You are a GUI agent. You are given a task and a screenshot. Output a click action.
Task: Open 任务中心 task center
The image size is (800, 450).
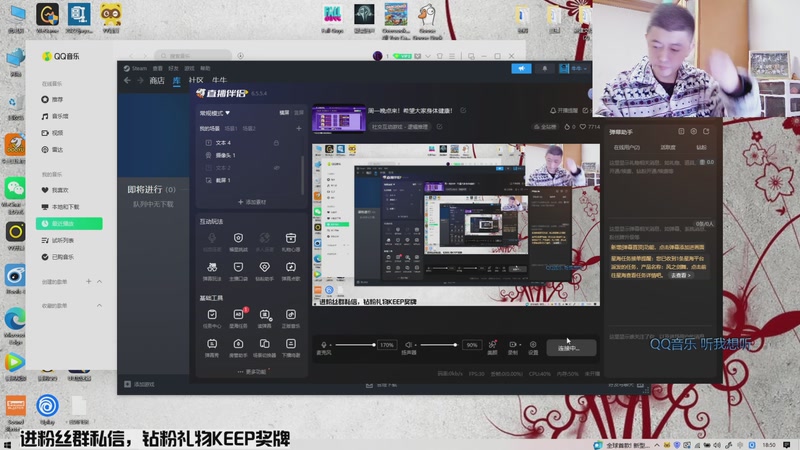click(212, 318)
